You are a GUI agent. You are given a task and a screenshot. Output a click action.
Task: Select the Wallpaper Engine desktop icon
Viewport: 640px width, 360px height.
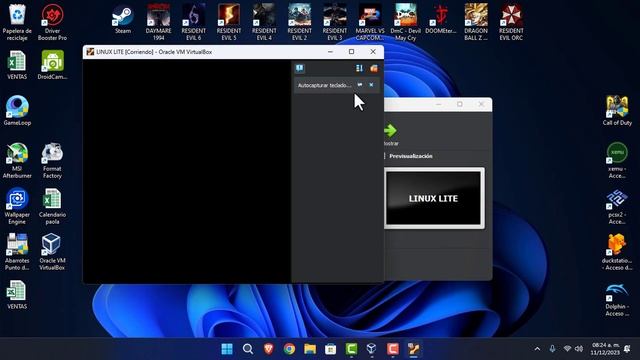(17, 206)
